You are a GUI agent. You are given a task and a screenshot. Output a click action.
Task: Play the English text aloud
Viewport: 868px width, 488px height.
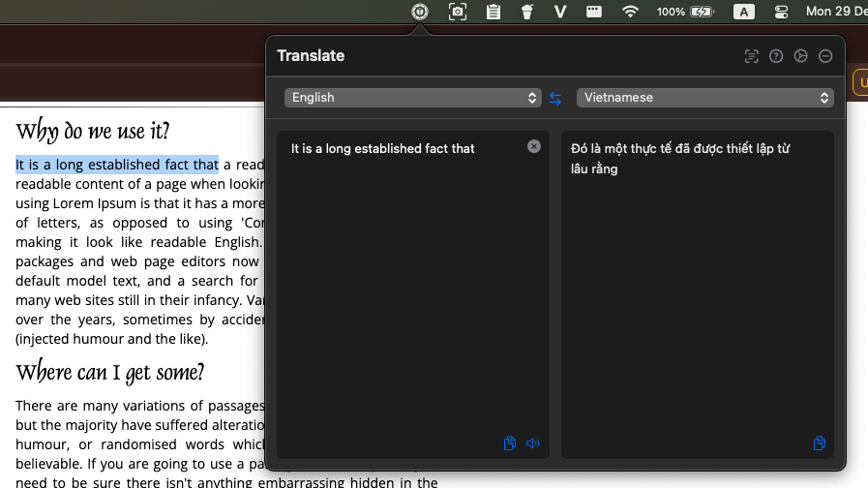pyautogui.click(x=532, y=443)
